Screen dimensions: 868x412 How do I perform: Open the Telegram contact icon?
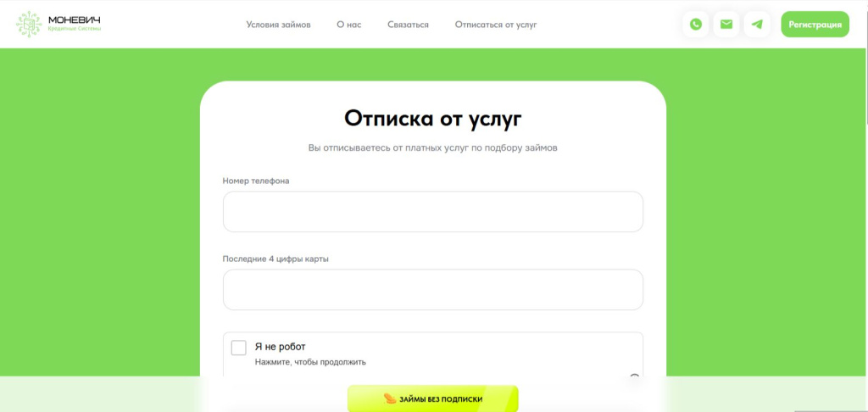point(757,25)
